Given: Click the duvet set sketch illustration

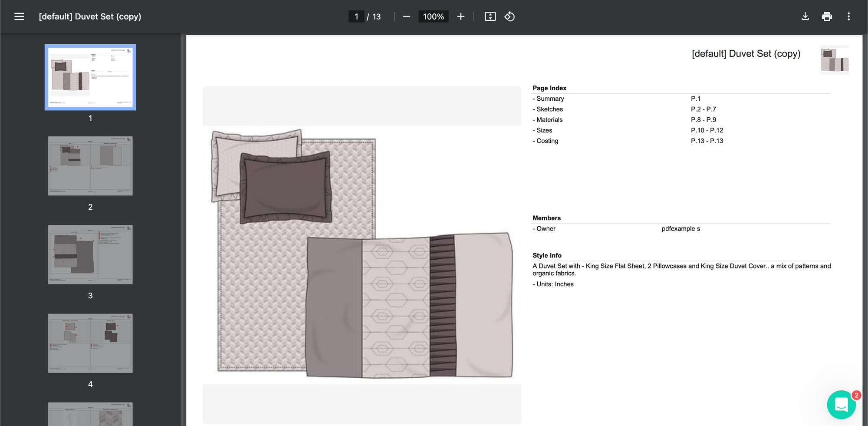Looking at the screenshot, I should (362, 254).
